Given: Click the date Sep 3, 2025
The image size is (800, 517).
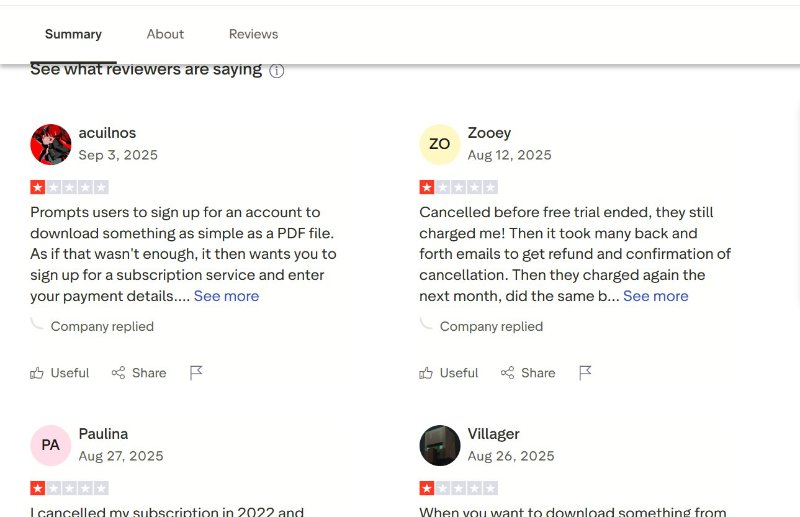Looking at the screenshot, I should pos(118,155).
